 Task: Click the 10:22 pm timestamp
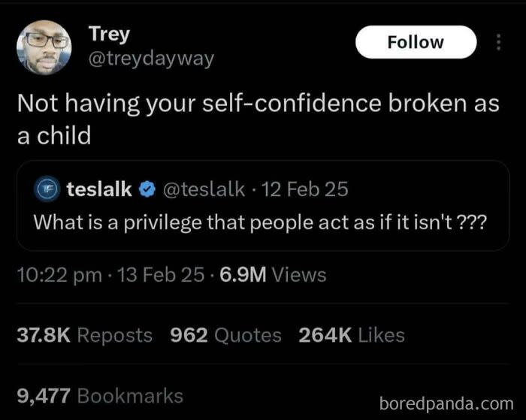(59, 275)
